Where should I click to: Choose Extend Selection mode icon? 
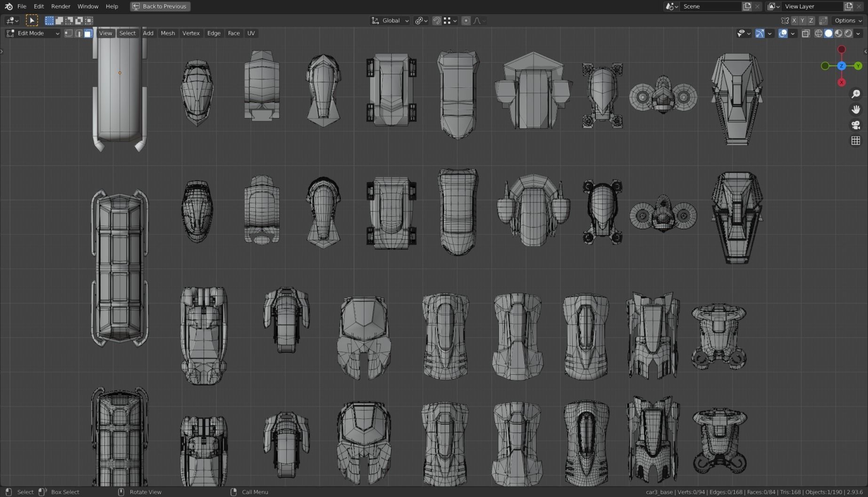59,21
